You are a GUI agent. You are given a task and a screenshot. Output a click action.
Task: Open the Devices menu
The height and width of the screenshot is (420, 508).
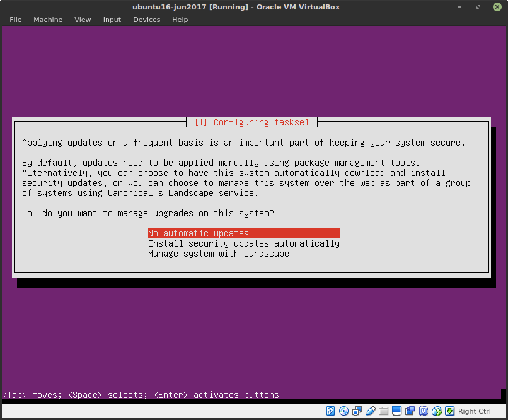coord(146,20)
